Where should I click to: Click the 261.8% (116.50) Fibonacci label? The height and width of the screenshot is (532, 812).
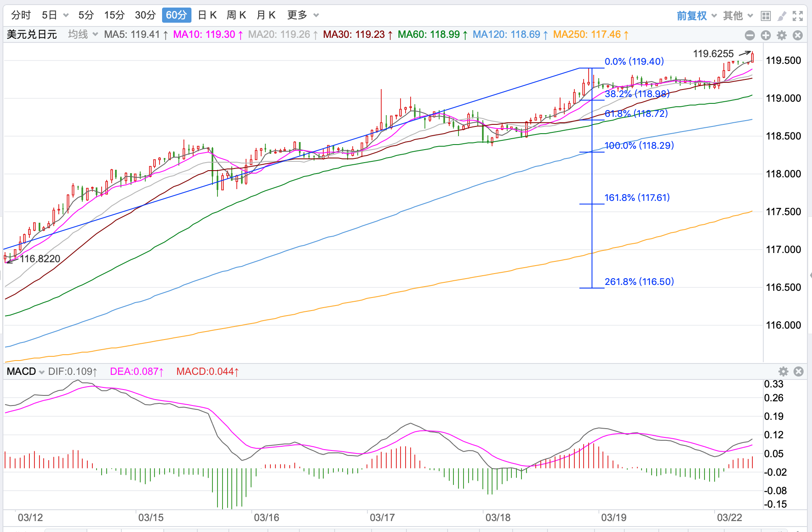[639, 282]
